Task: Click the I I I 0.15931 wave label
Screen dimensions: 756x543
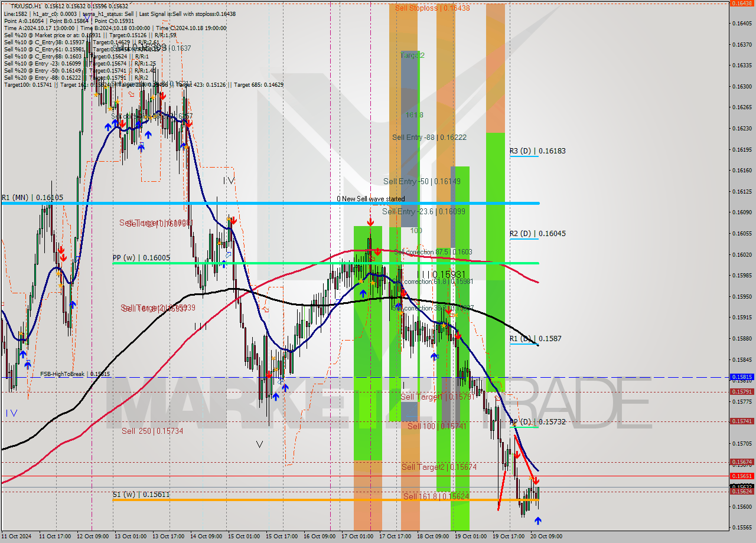Action: pyautogui.click(x=441, y=275)
